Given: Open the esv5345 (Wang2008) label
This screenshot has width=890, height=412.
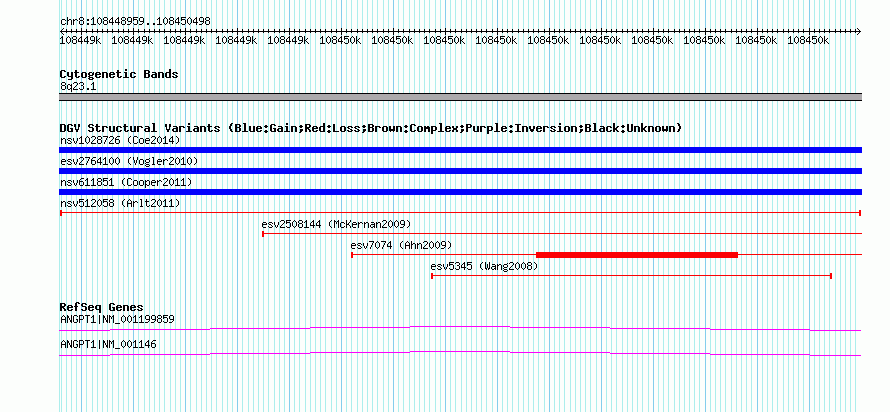Looking at the screenshot, I should (x=484, y=266).
